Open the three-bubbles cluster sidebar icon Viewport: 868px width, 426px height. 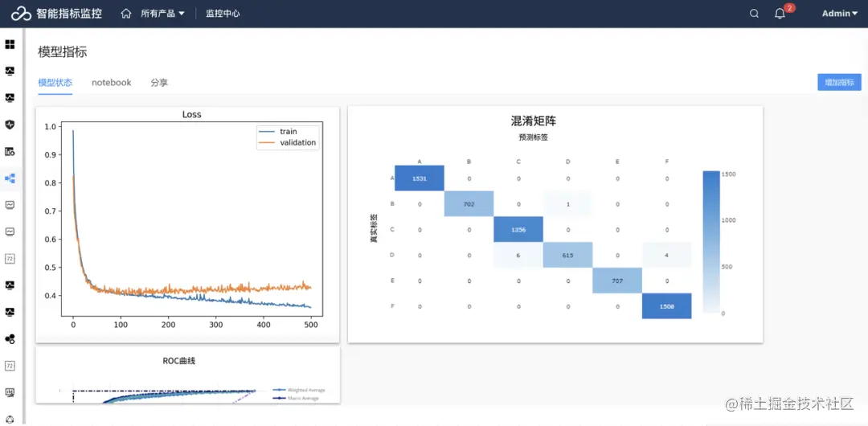click(x=10, y=338)
